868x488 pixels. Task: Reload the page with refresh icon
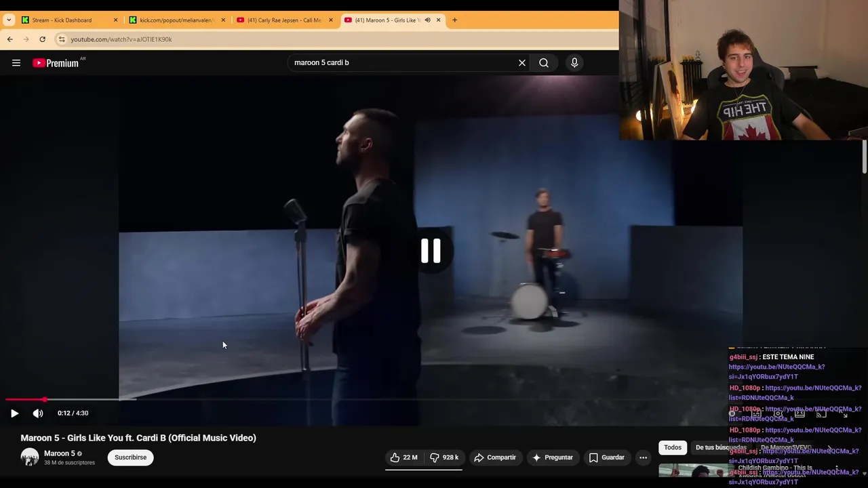42,39
